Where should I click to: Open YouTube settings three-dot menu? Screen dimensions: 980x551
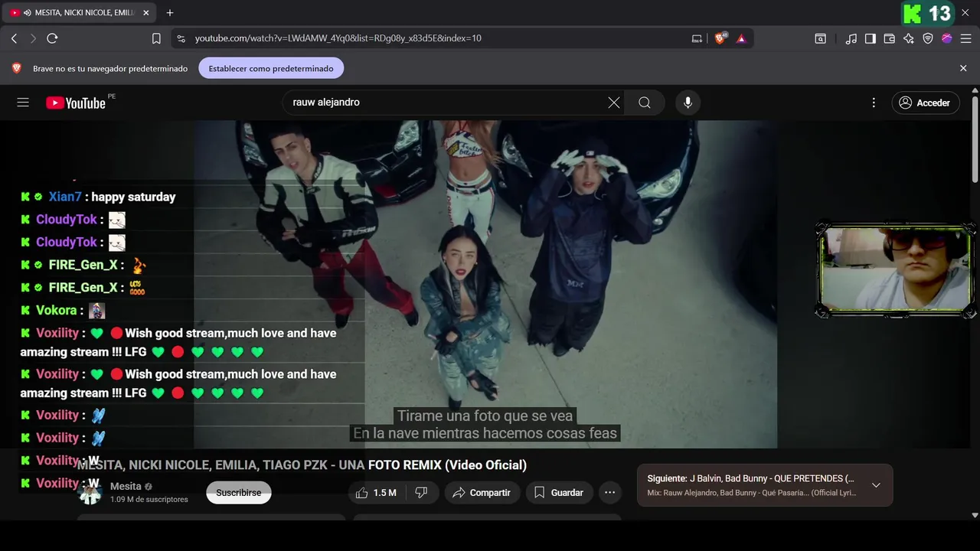874,103
